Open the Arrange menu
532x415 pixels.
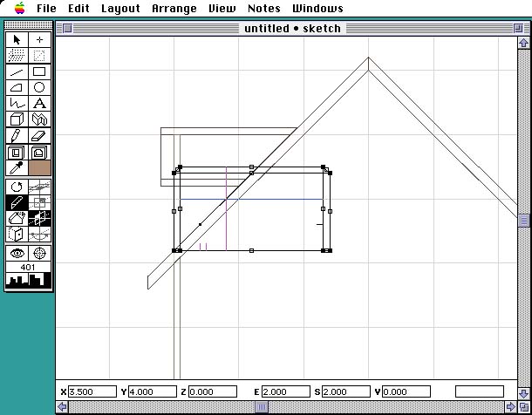[174, 9]
